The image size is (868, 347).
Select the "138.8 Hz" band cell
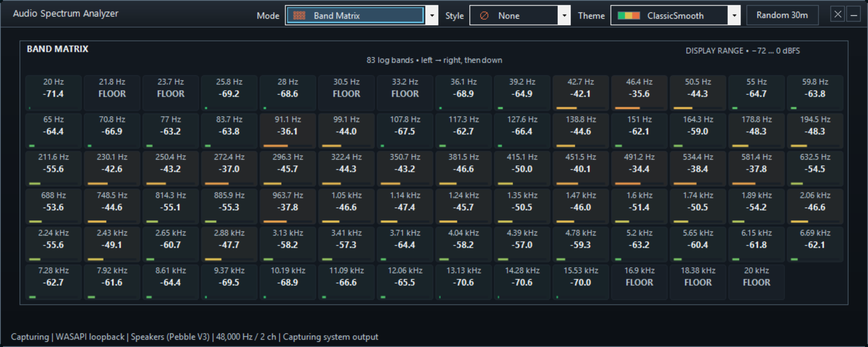coord(581,131)
